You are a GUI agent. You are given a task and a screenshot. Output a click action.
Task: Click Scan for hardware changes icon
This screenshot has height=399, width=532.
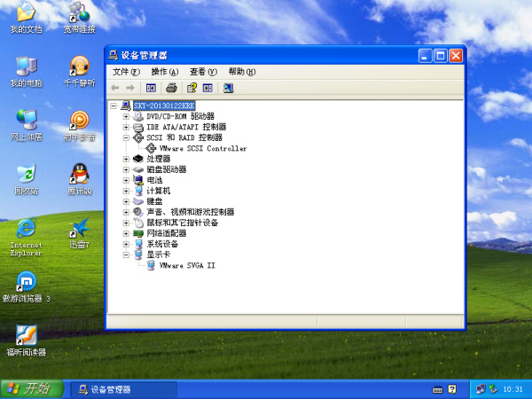tap(229, 88)
